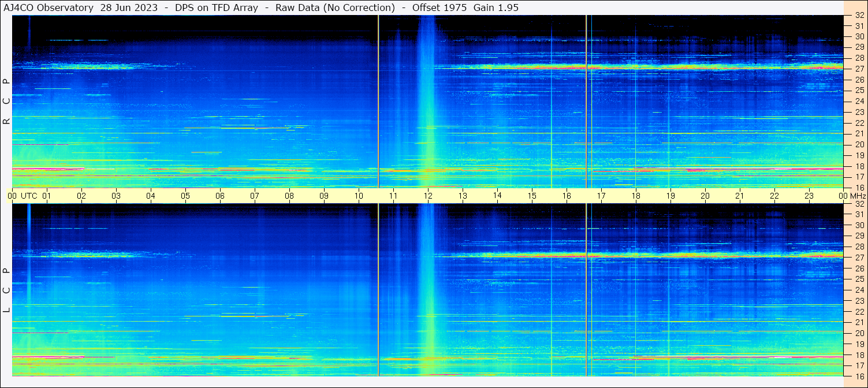
Task: Select 19 MHz tick in LCP panel
Action: (x=859, y=344)
